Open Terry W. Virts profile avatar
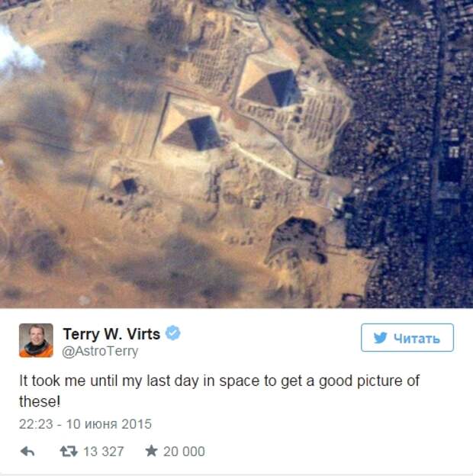Viewport: 473px width, 476px height. coord(36,340)
